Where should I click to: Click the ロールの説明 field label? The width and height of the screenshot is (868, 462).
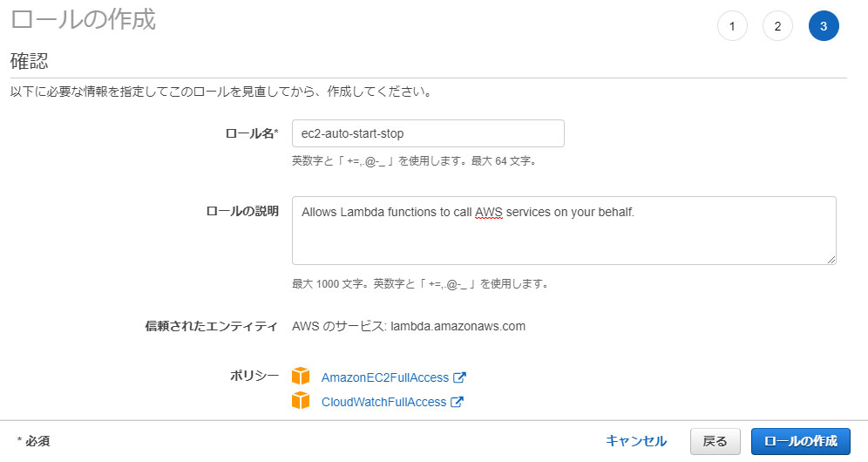pyautogui.click(x=242, y=211)
